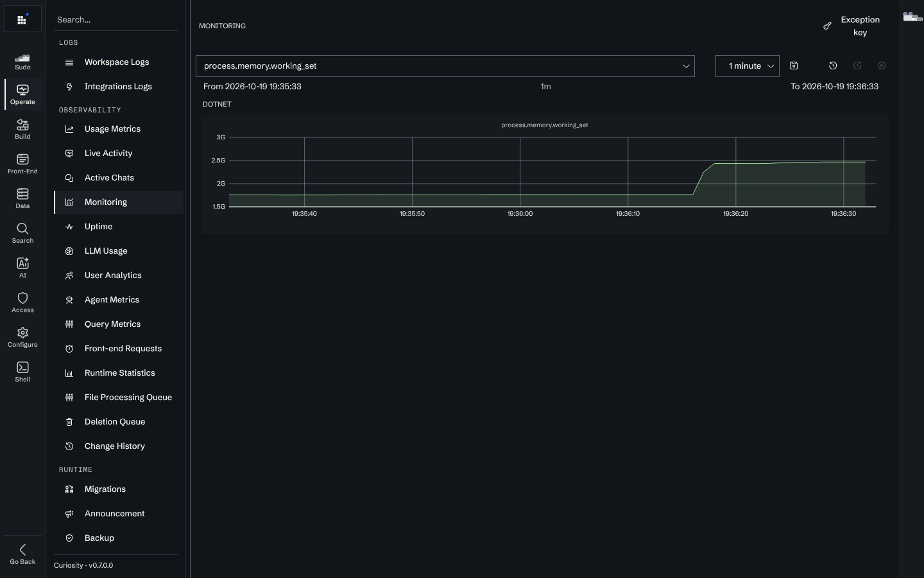Select the Operate rail icon

(x=22, y=95)
